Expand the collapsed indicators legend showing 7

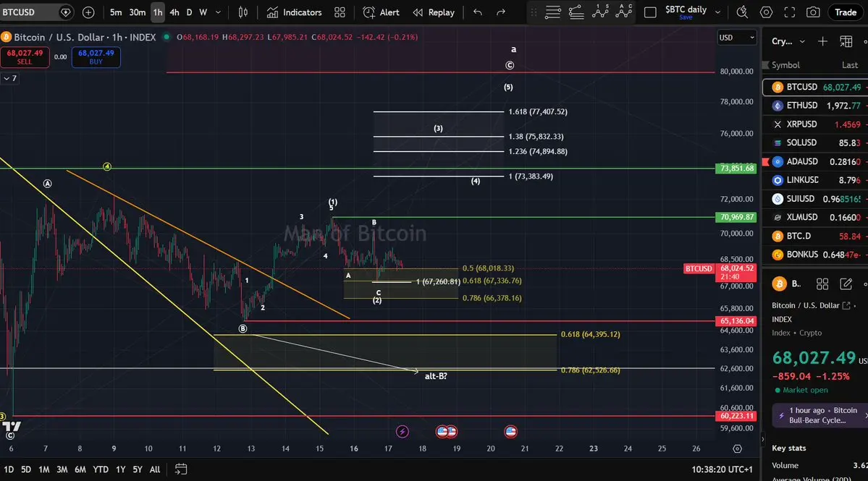(10, 79)
